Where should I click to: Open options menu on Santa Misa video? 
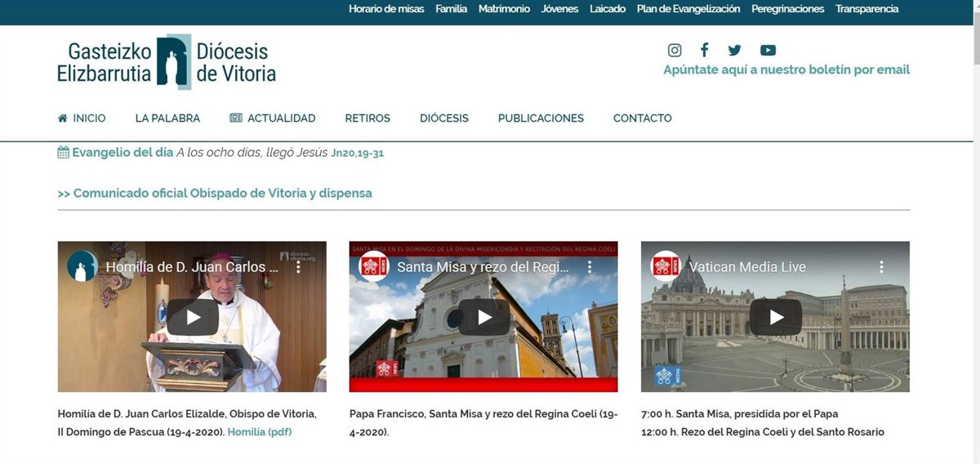[x=590, y=267]
